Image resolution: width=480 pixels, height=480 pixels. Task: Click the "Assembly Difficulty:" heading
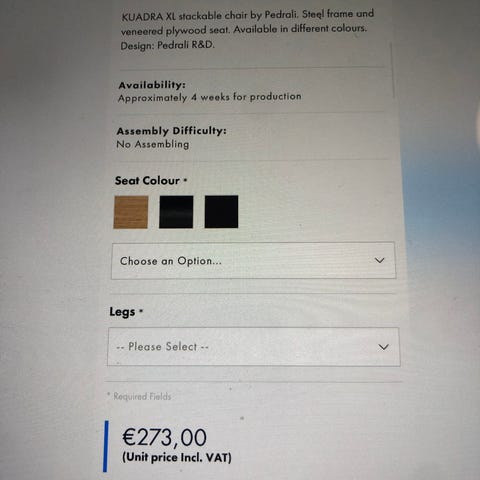[172, 131]
